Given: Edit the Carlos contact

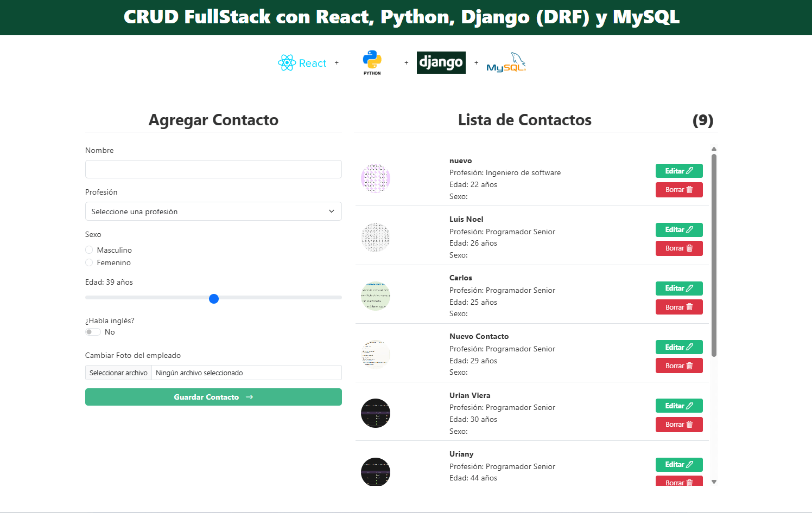Looking at the screenshot, I should (679, 288).
